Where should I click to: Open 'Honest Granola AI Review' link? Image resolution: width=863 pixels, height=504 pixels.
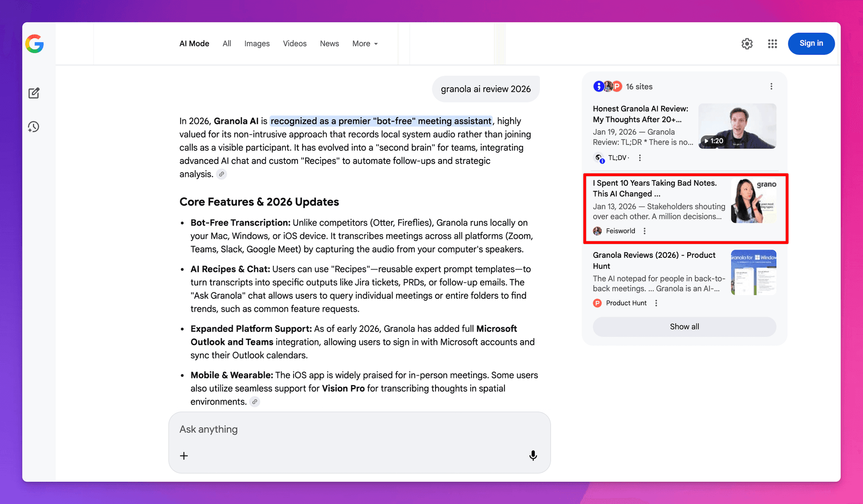tap(641, 114)
